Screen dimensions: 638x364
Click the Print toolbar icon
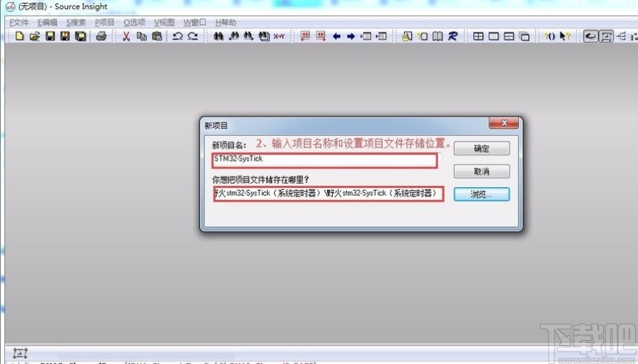click(x=101, y=36)
